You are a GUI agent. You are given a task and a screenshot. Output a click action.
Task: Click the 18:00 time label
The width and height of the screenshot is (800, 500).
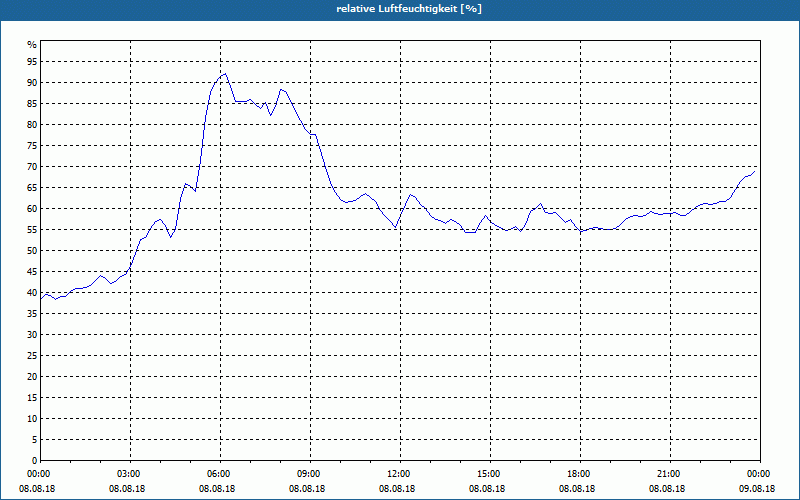580,474
